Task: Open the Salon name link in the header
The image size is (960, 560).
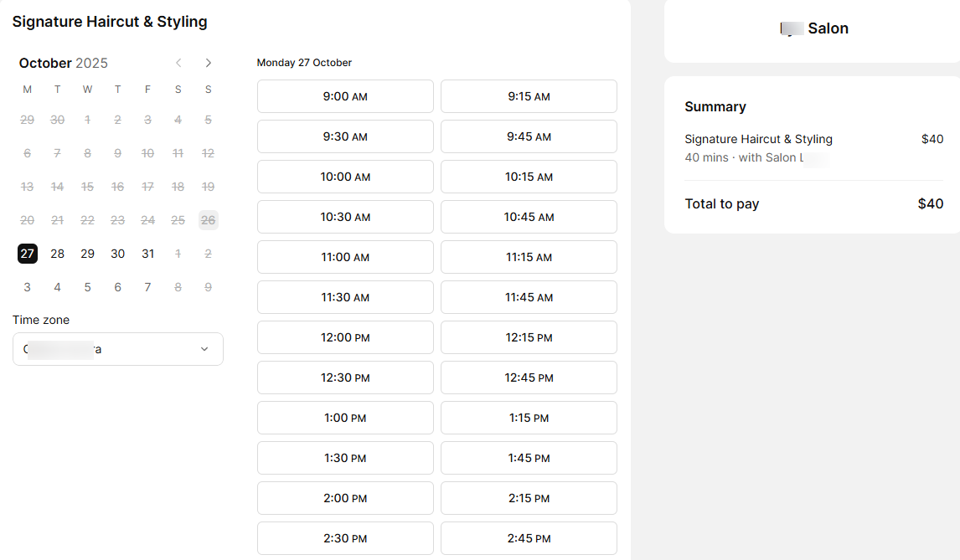Action: [814, 28]
